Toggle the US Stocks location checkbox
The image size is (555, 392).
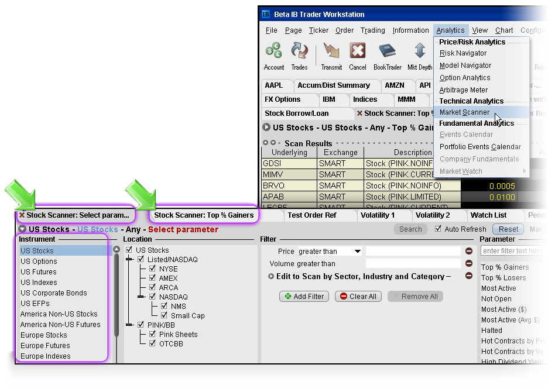pos(129,249)
